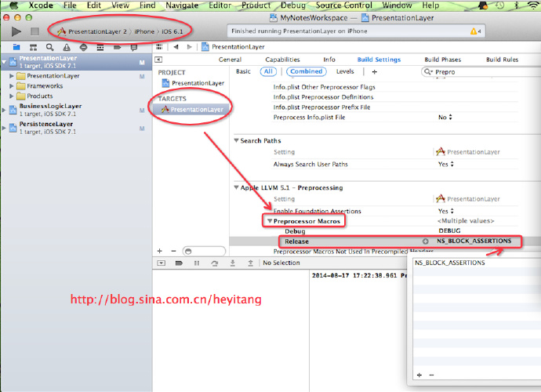Open the Log navigator icon
541x392 pixels.
tap(134, 47)
